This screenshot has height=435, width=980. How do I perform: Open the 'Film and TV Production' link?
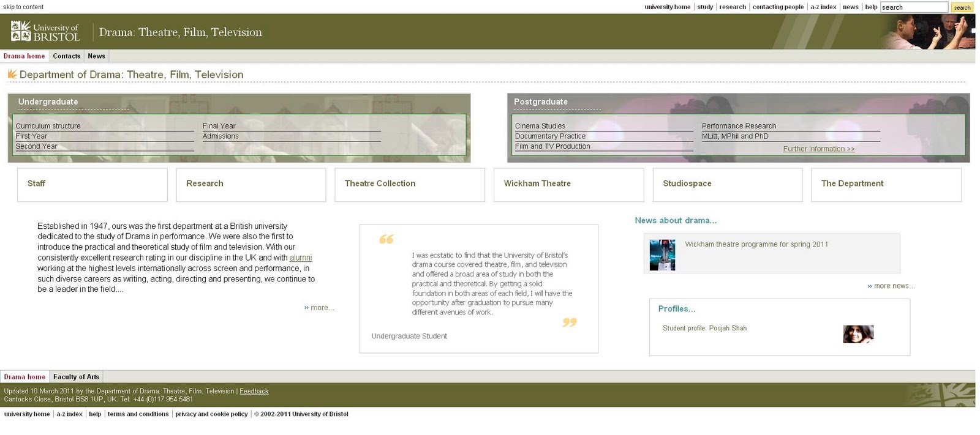[552, 147]
